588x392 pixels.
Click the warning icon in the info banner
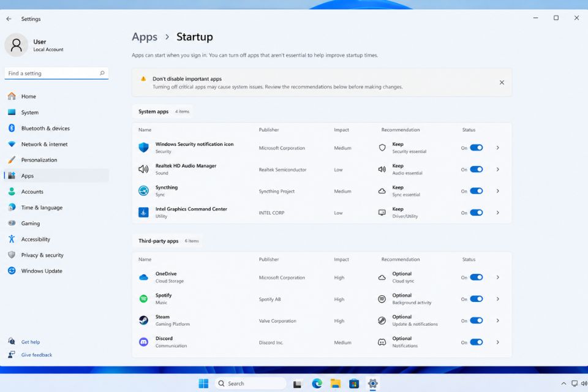[143, 79]
